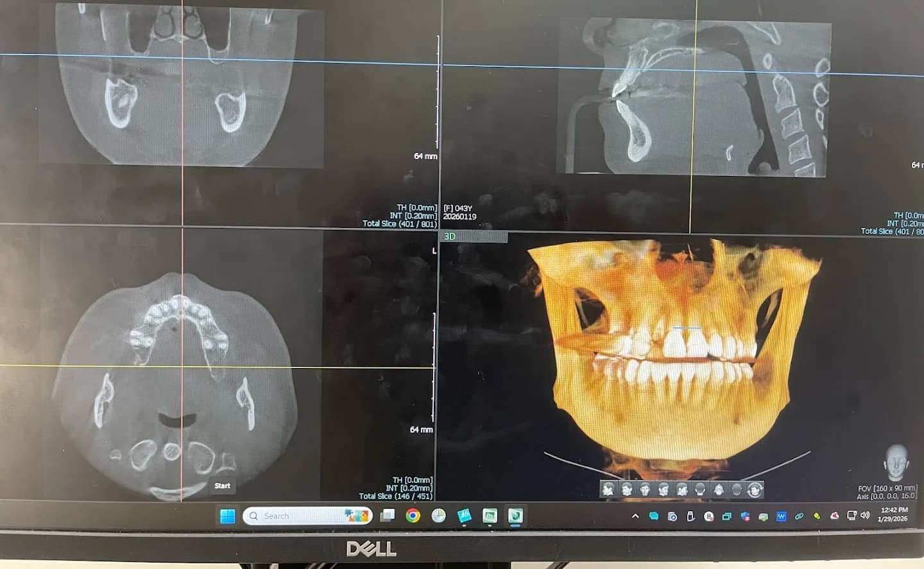Image resolution: width=924 pixels, height=569 pixels.
Task: Click the scan date 20260119 text
Action: (x=459, y=217)
